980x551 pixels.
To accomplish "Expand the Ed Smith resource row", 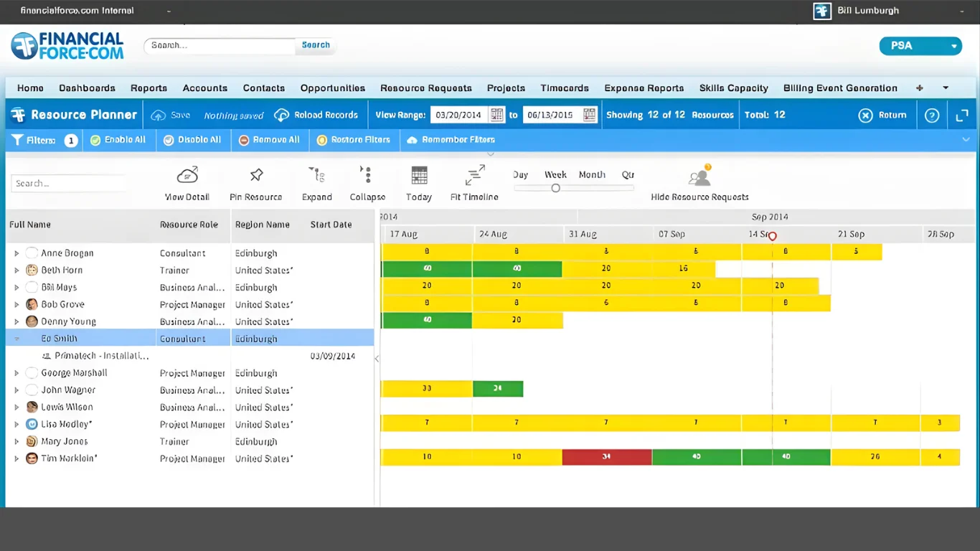I will (16, 338).
